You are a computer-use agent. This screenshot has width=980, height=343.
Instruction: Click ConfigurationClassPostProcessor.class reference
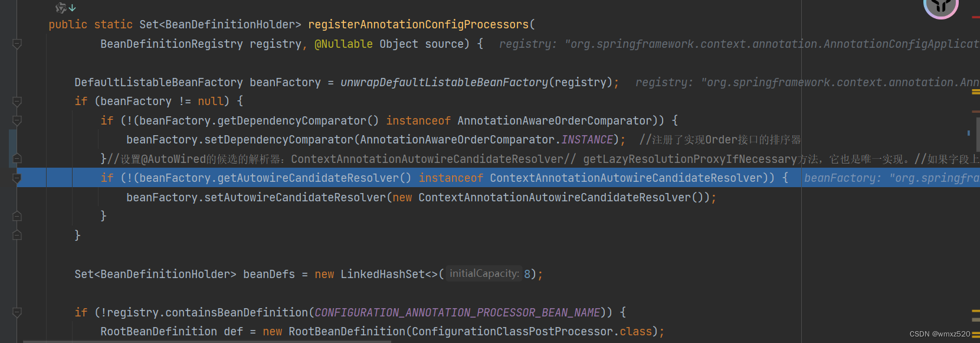[x=532, y=331]
